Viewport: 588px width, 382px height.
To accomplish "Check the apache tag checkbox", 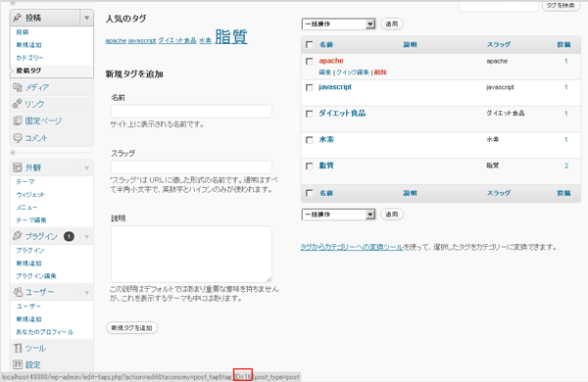I will [310, 61].
